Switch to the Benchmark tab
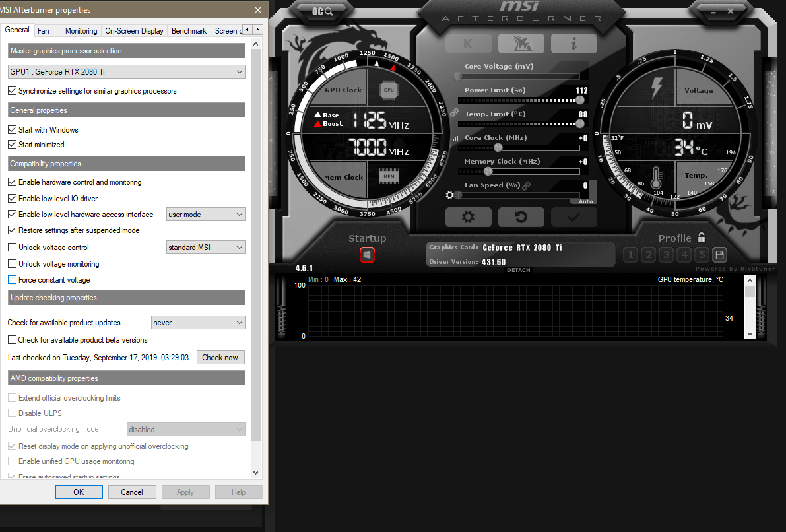 (189, 30)
